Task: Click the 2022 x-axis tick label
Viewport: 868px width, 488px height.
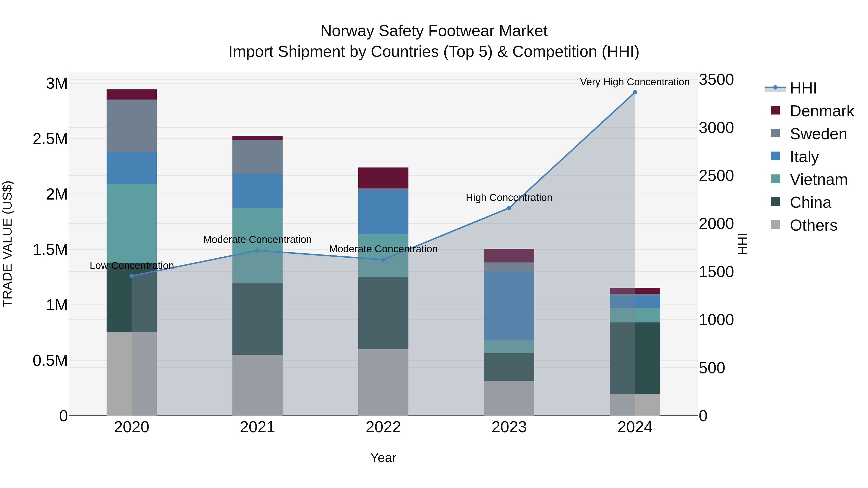Action: (x=383, y=427)
